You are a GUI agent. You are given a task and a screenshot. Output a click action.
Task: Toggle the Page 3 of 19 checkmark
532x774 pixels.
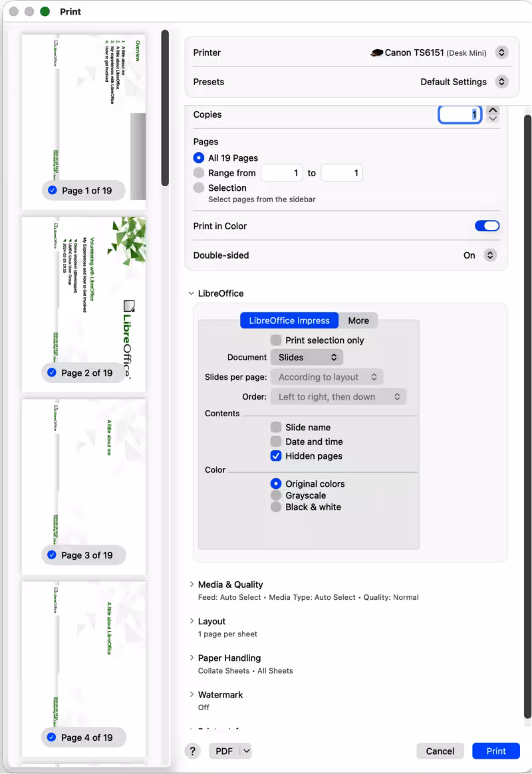point(52,555)
